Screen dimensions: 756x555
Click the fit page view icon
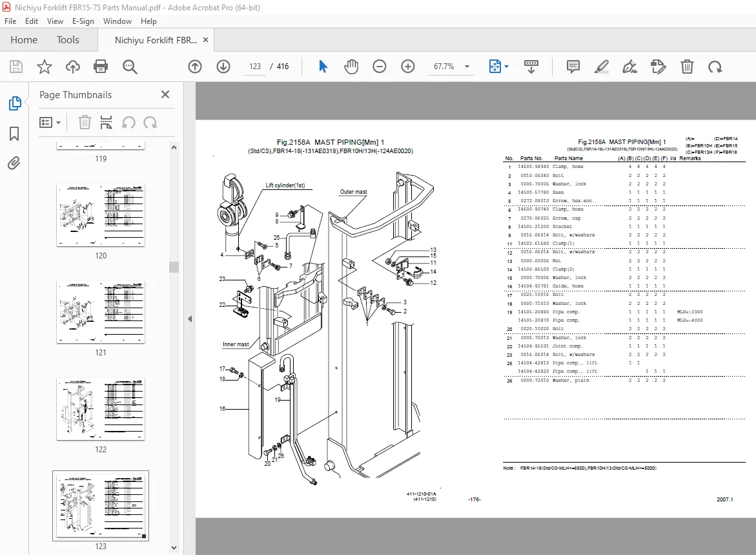(495, 67)
